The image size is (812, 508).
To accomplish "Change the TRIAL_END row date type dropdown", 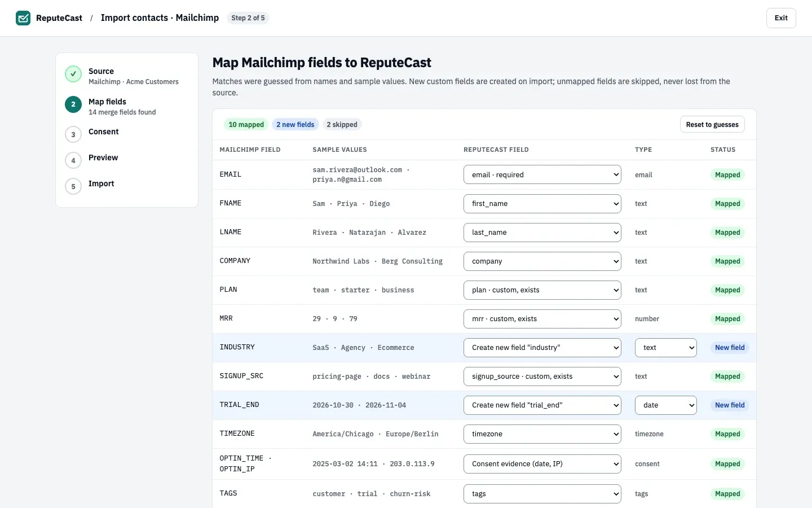I will (666, 405).
